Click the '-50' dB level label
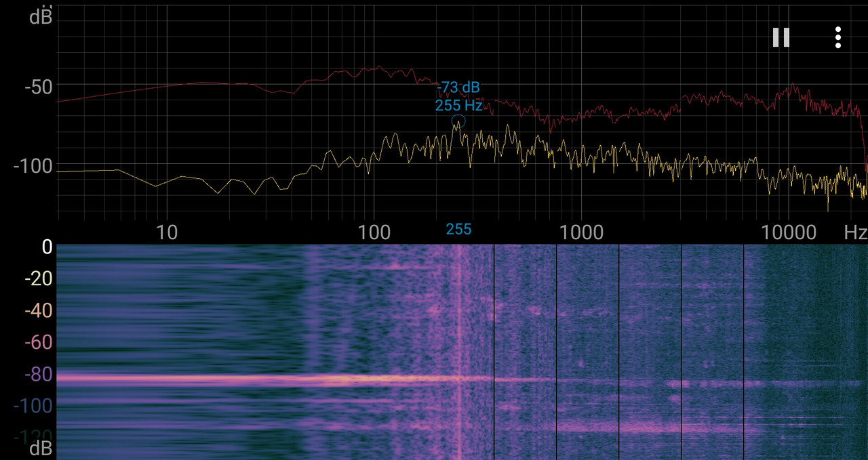The width and height of the screenshot is (868, 460). (x=38, y=87)
